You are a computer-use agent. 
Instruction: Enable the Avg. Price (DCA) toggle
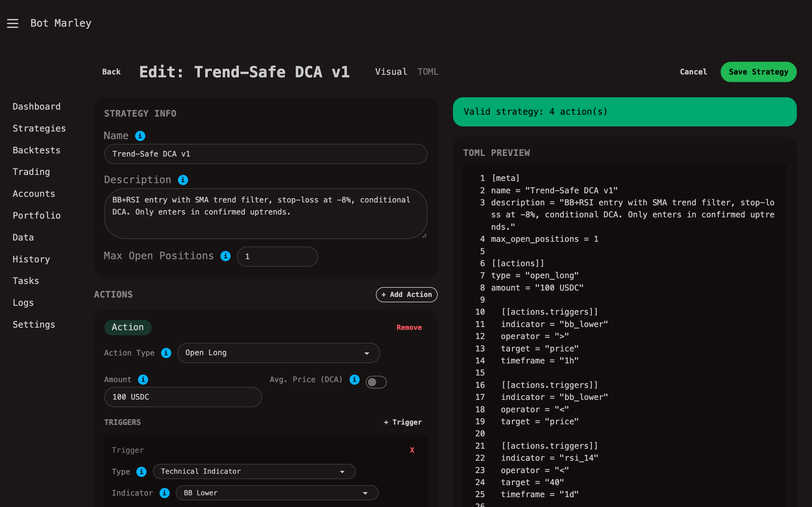pos(376,382)
